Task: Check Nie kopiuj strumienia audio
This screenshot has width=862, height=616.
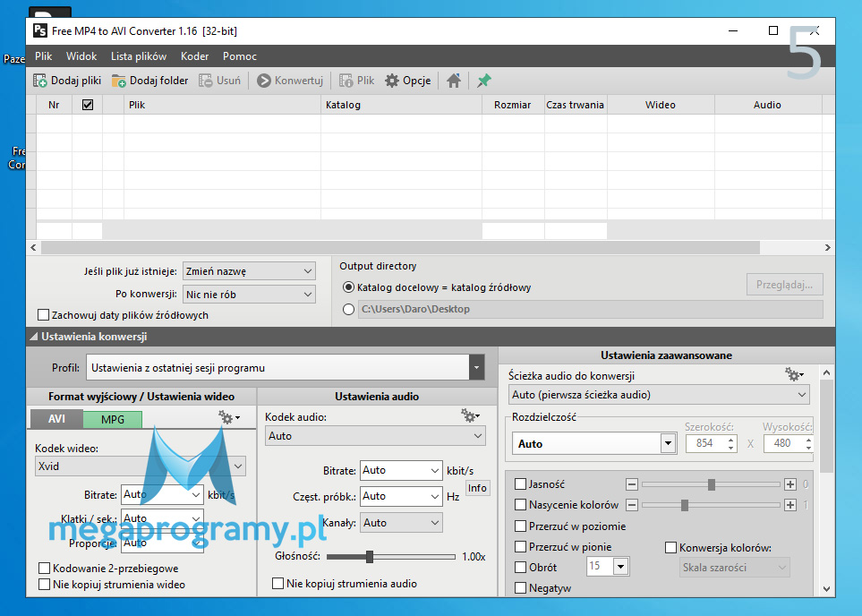Action: [x=278, y=584]
